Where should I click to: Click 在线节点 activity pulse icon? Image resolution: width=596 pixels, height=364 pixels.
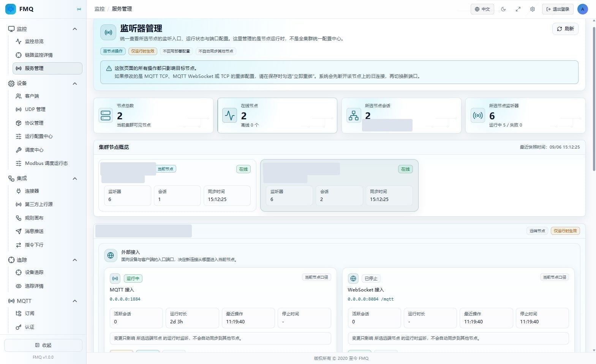[x=229, y=116]
